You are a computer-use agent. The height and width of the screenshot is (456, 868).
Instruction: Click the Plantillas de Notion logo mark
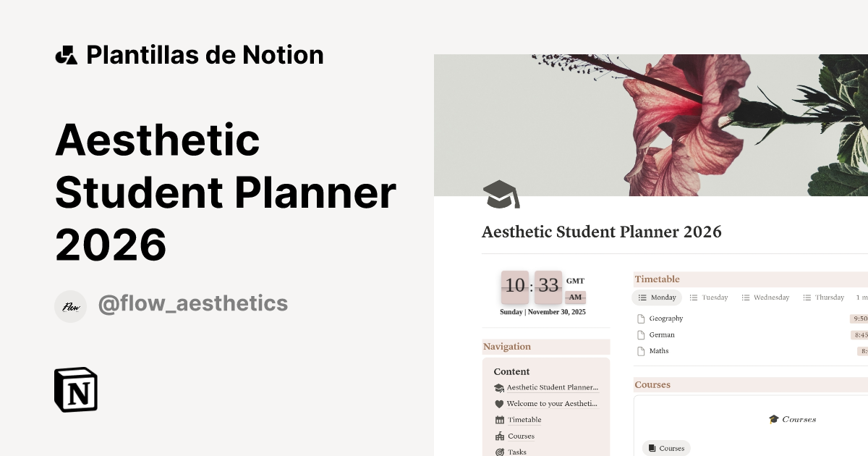click(x=67, y=54)
